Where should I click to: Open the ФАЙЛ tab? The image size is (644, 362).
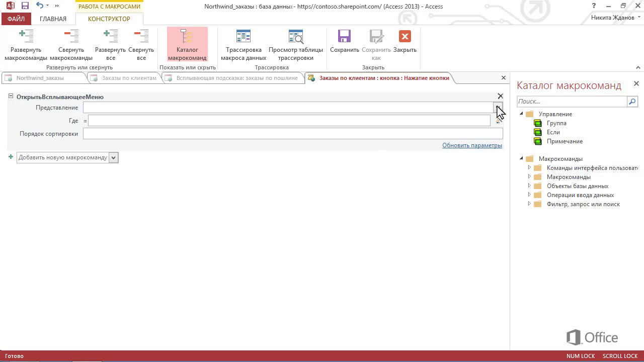pos(16,19)
